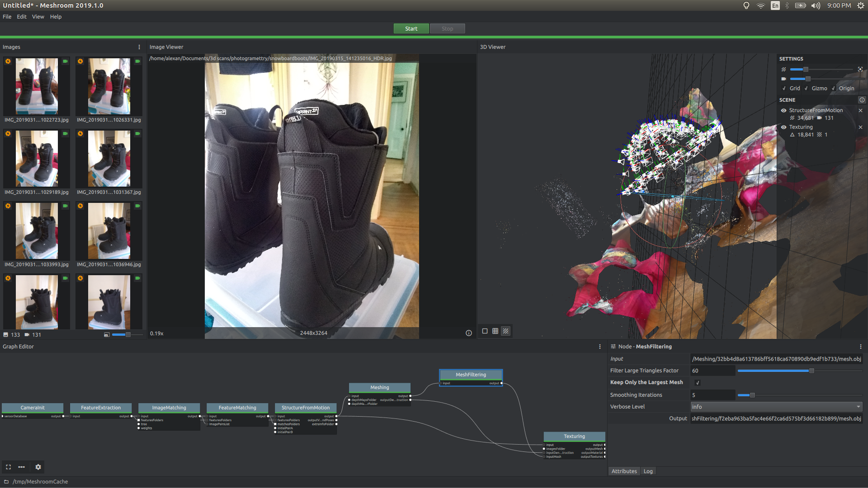868x488 pixels.
Task: Click the Start button
Action: coord(411,28)
